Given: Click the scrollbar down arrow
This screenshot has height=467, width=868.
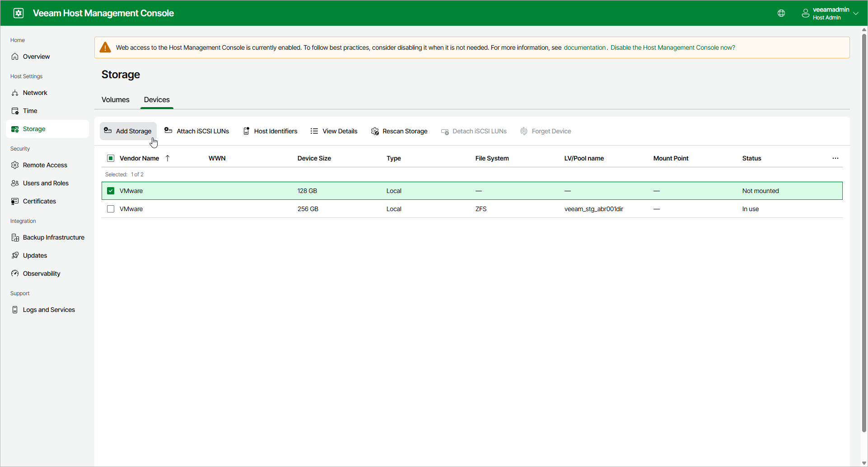Looking at the screenshot, I should [x=864, y=463].
